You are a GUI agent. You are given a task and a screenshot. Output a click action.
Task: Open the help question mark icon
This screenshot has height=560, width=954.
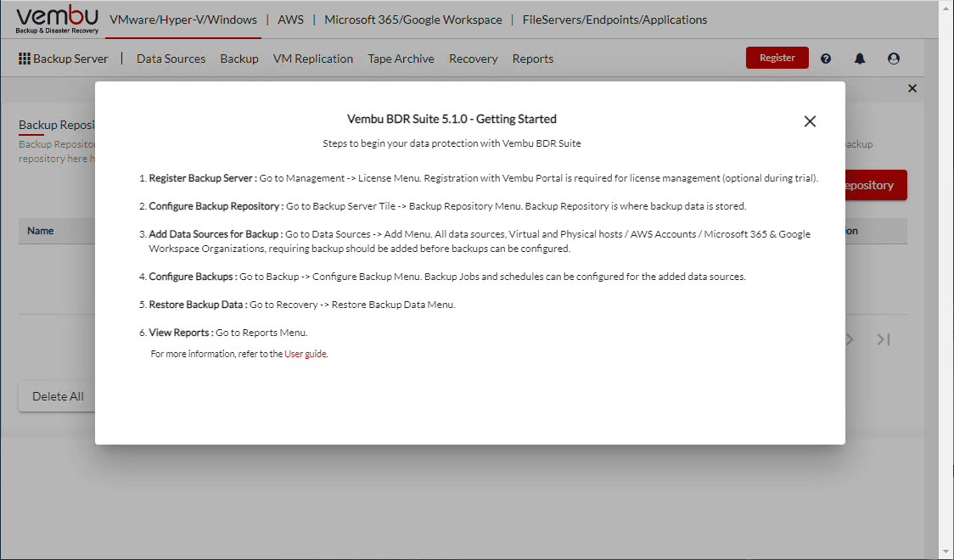(x=826, y=58)
